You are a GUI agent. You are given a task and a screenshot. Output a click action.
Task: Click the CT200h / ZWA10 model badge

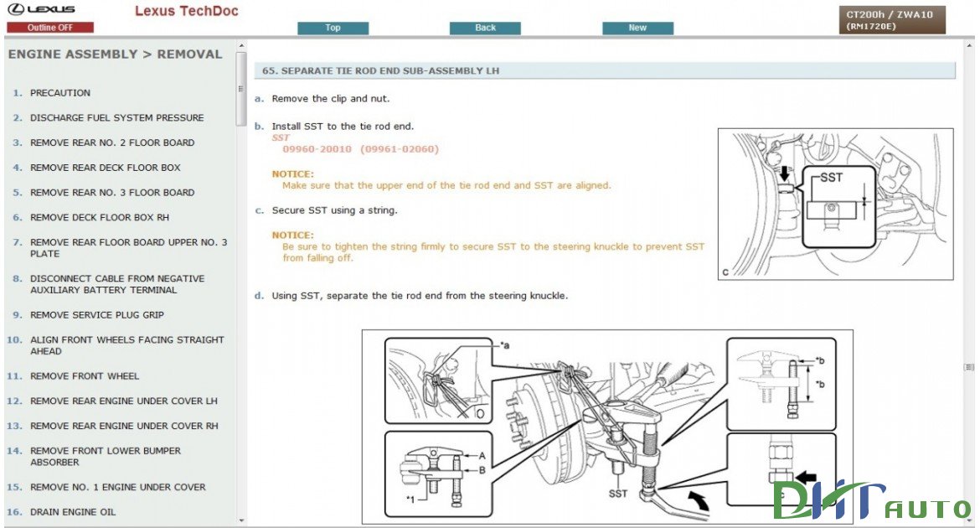[892, 20]
